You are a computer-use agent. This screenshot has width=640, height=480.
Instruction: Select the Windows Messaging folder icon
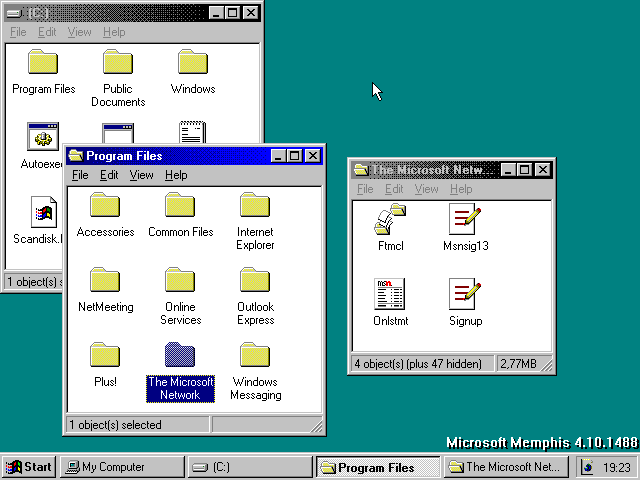(x=255, y=355)
